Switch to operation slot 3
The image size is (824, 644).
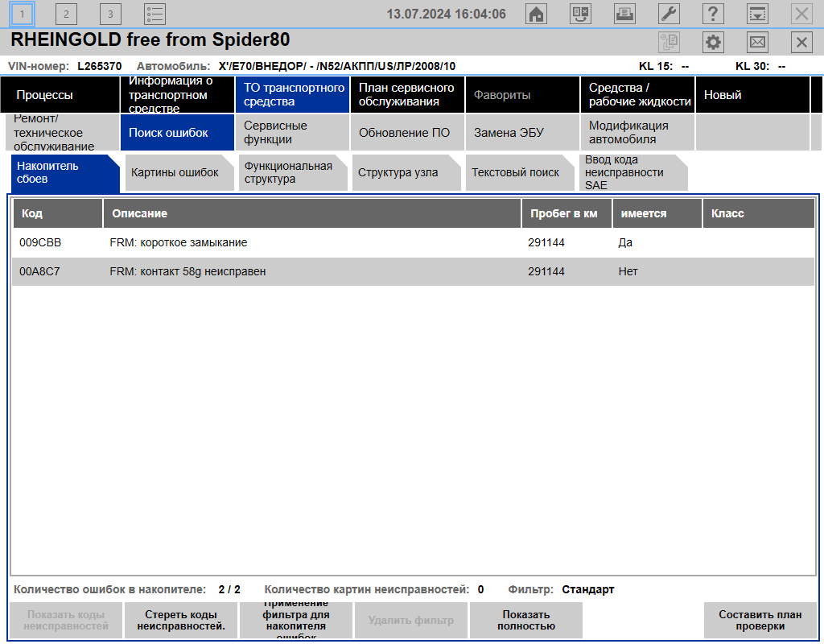[x=110, y=14]
